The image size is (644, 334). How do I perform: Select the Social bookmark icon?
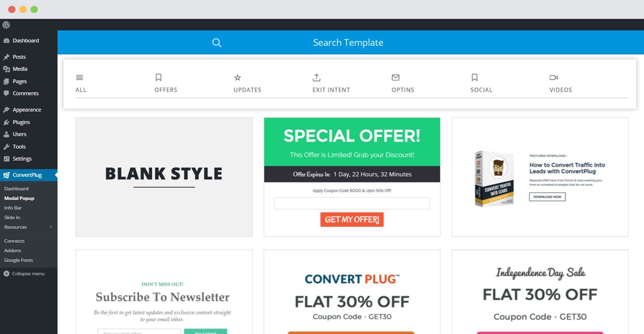475,77
